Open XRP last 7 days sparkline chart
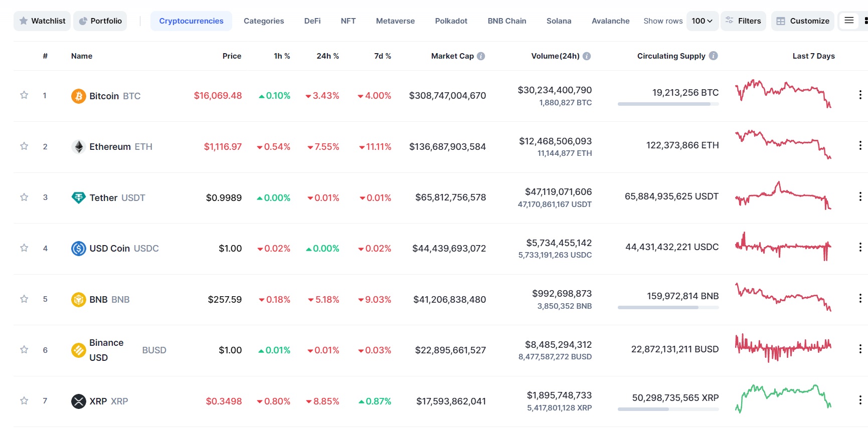The image size is (868, 428). pyautogui.click(x=783, y=399)
